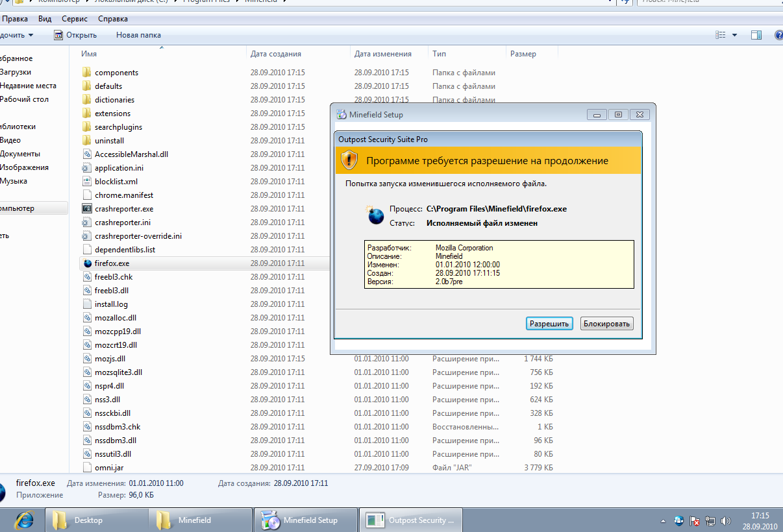Select the mozcrt19.dll file name
The width and height of the screenshot is (783, 532).
[x=116, y=345]
